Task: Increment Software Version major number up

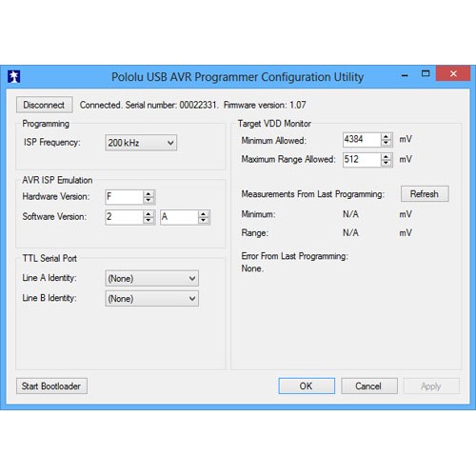Action: (149, 214)
